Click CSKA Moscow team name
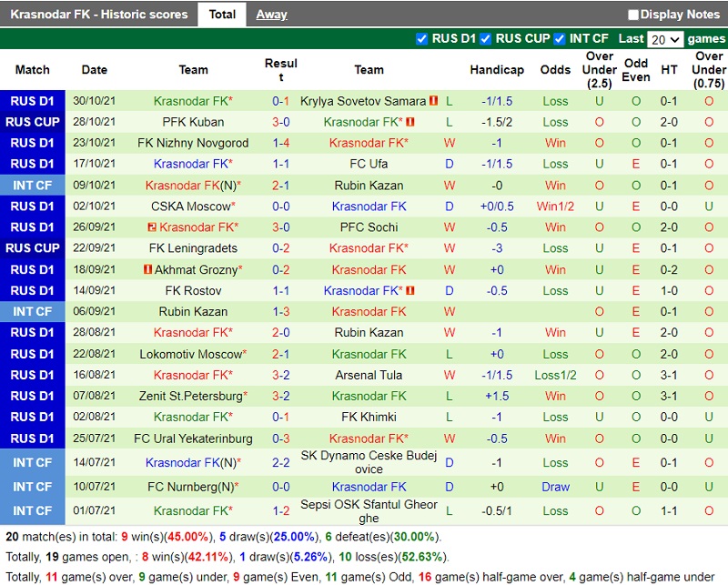This screenshot has width=728, height=585. click(x=191, y=207)
